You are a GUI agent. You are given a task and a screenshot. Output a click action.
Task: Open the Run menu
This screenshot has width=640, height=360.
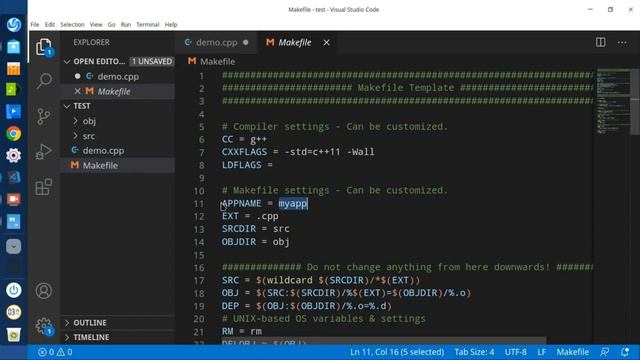tap(126, 24)
